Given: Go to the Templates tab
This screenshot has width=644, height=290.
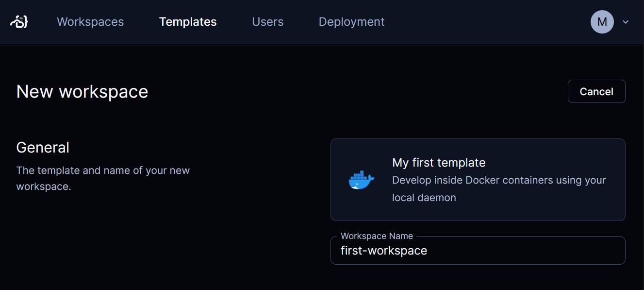Looking at the screenshot, I should [x=188, y=22].
